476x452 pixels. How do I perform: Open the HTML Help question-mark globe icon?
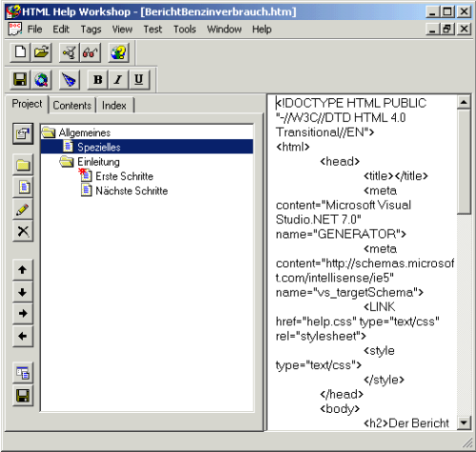point(118,52)
